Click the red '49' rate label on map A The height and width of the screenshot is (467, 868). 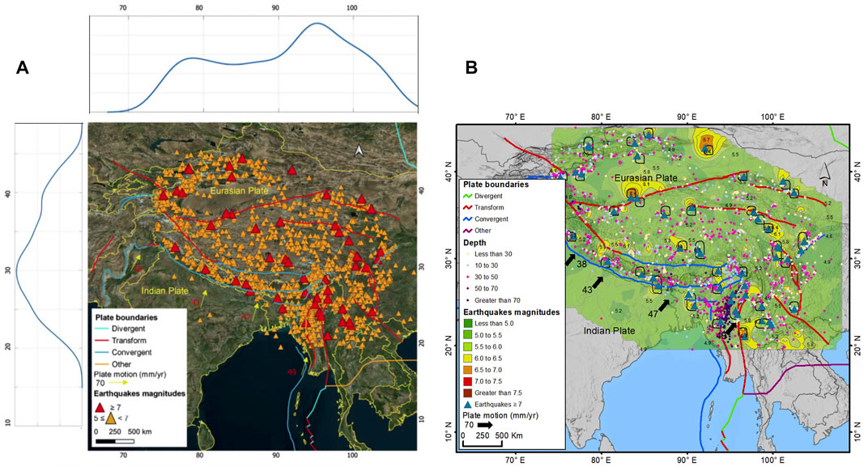pos(291,371)
